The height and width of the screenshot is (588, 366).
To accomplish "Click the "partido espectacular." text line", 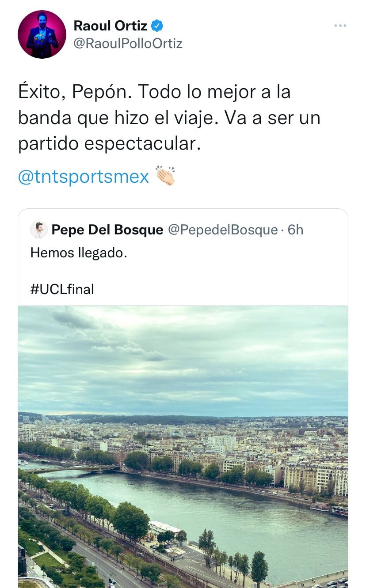I will click(x=109, y=144).
